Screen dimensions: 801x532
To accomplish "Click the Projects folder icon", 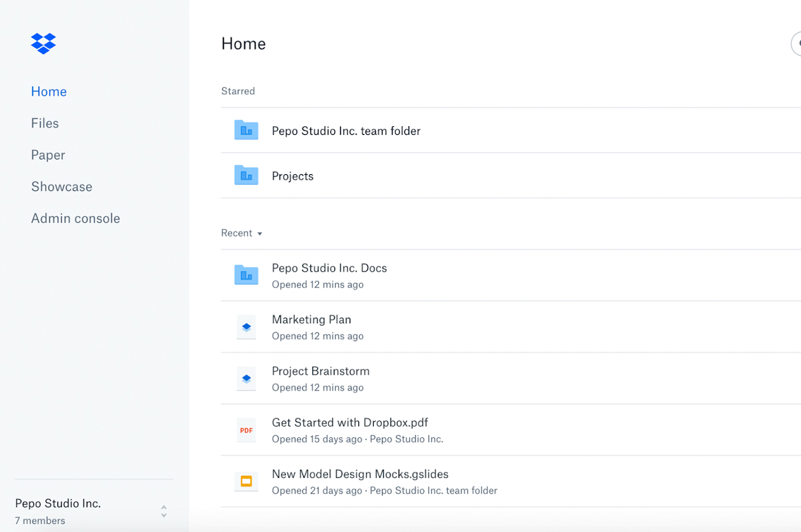I will (x=246, y=176).
